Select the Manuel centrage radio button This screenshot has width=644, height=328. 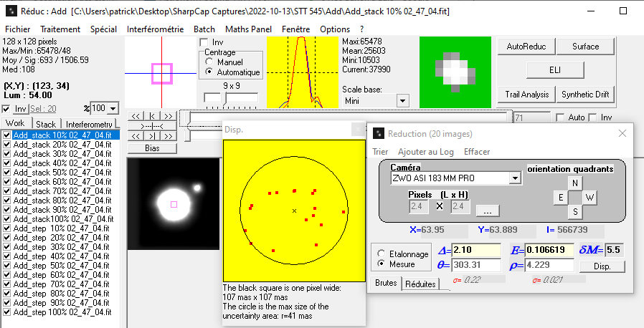tap(210, 62)
